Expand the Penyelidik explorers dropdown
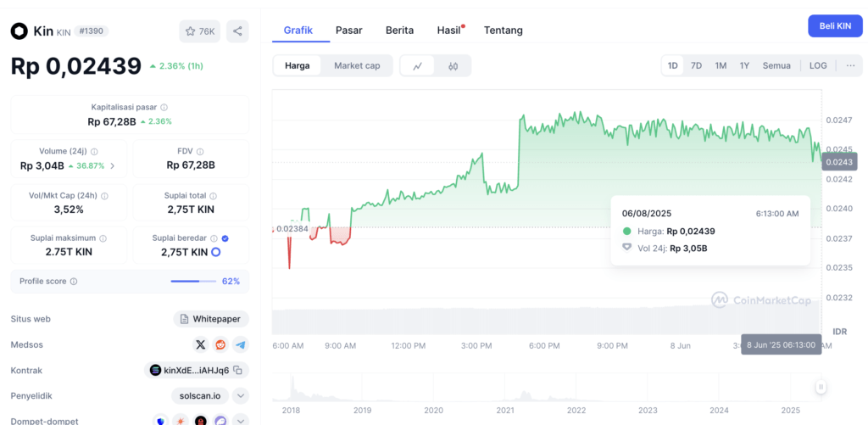The height and width of the screenshot is (425, 868). point(240,395)
